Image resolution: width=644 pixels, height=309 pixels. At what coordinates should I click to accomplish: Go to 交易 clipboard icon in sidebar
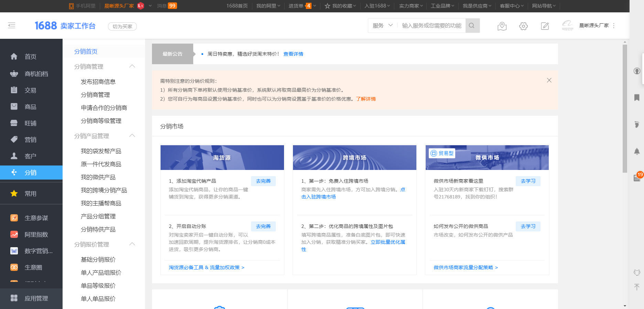[14, 90]
